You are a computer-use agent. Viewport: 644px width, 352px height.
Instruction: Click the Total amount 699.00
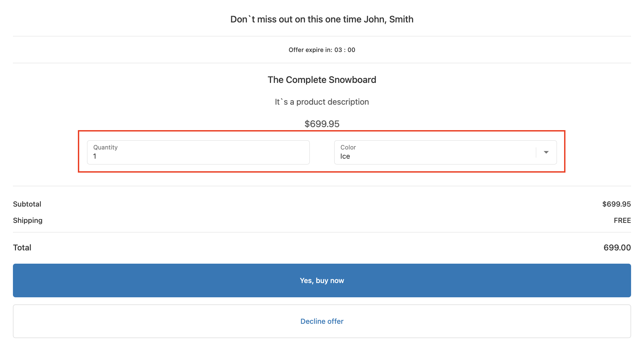click(x=617, y=248)
